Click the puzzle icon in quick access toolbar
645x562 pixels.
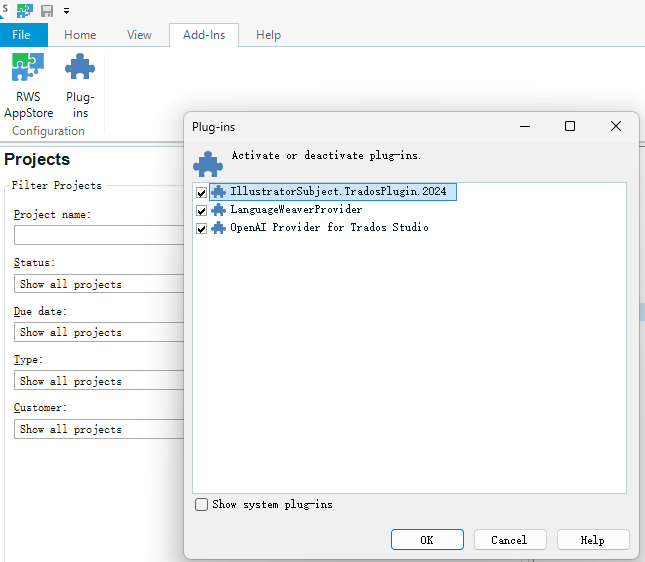(25, 11)
